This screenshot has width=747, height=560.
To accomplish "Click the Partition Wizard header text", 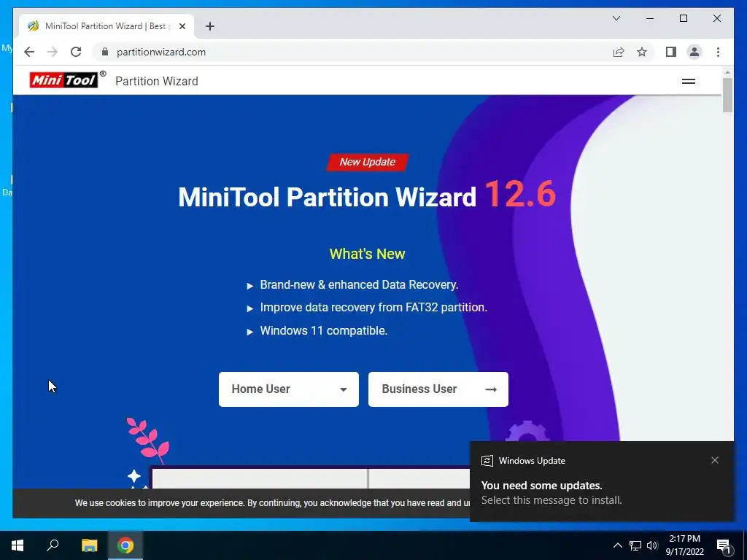I will pyautogui.click(x=157, y=82).
